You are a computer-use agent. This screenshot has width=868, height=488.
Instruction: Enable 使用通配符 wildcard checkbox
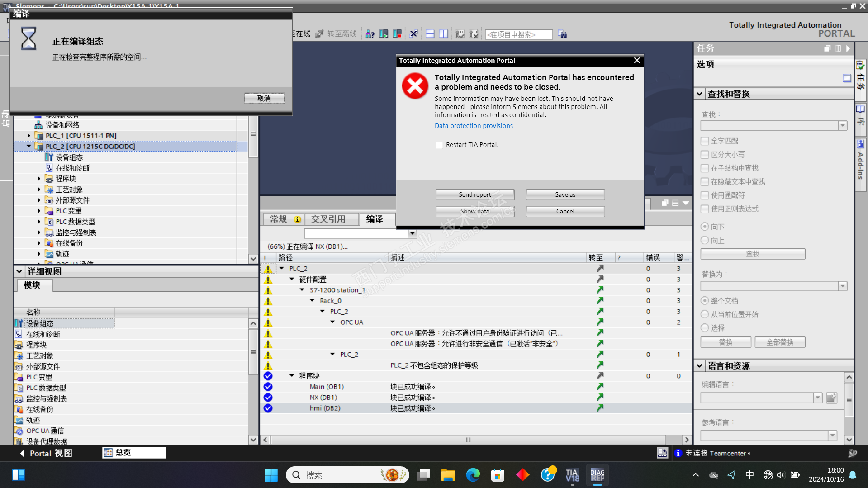click(705, 195)
